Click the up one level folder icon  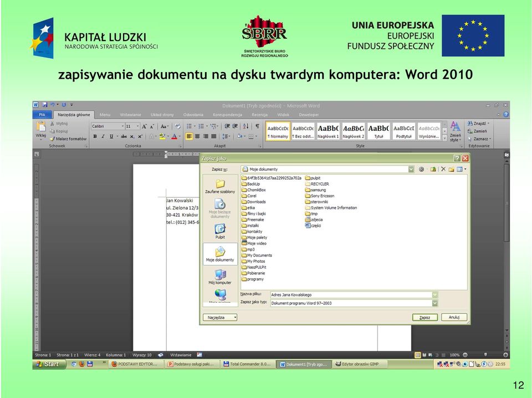click(433, 169)
